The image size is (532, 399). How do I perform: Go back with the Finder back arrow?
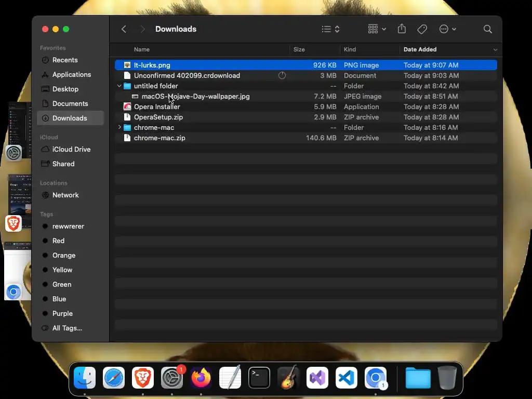(x=124, y=29)
